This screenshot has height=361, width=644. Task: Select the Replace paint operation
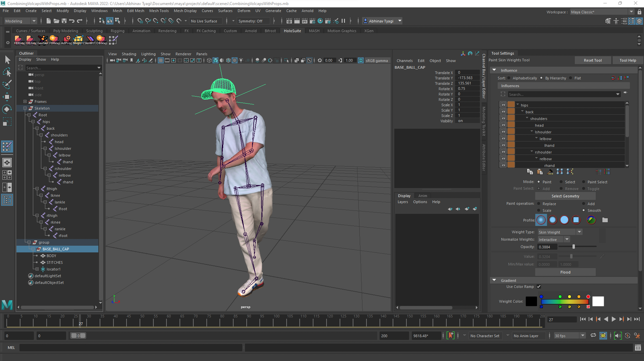coord(539,204)
